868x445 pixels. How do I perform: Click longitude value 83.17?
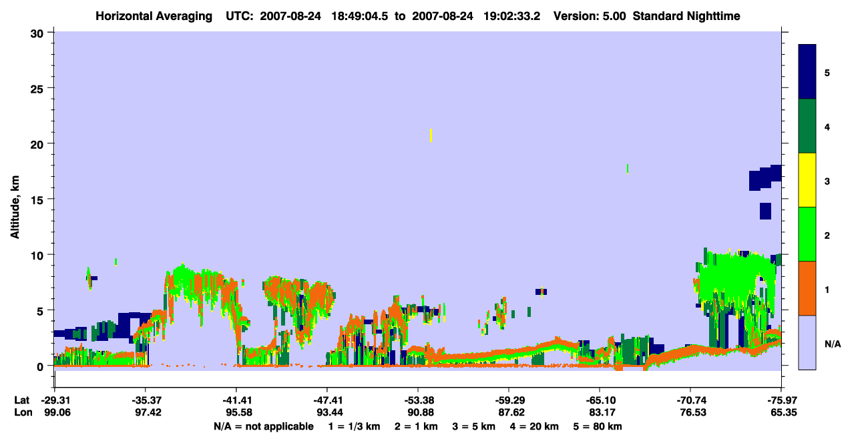tap(602, 413)
